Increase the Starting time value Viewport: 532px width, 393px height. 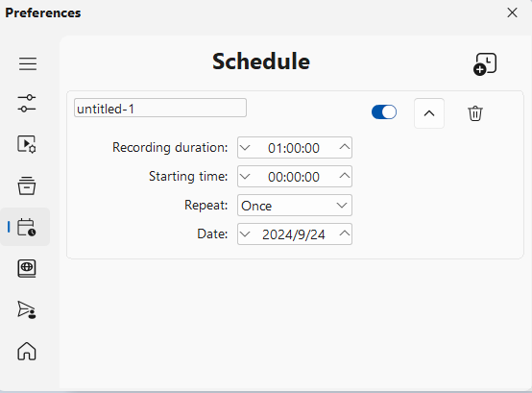345,176
